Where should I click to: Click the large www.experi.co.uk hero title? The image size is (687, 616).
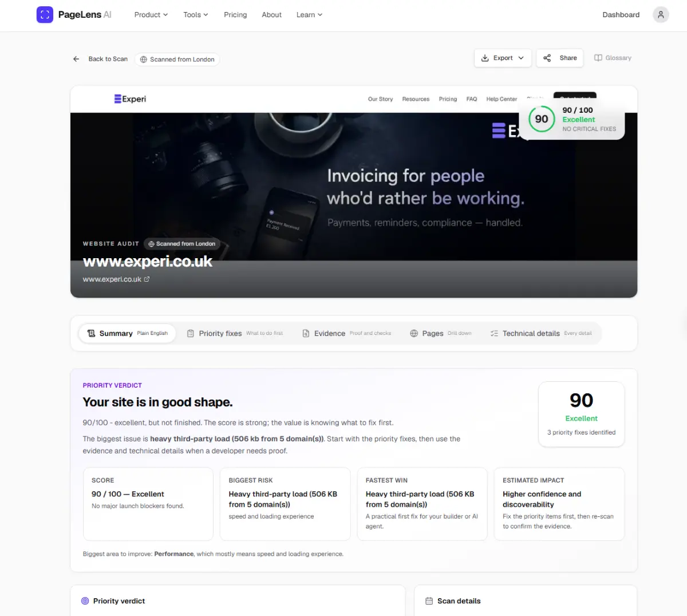pos(148,262)
